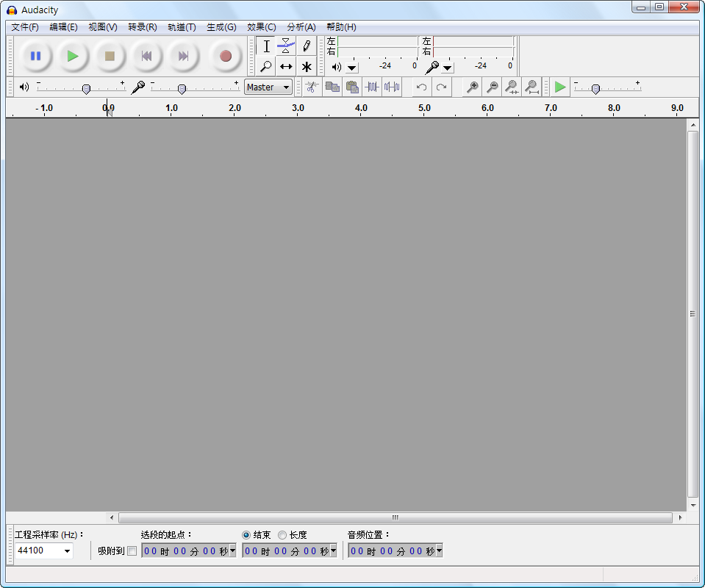This screenshot has height=588, width=705.
Task: Open the 效果(C) menu
Action: 262,27
